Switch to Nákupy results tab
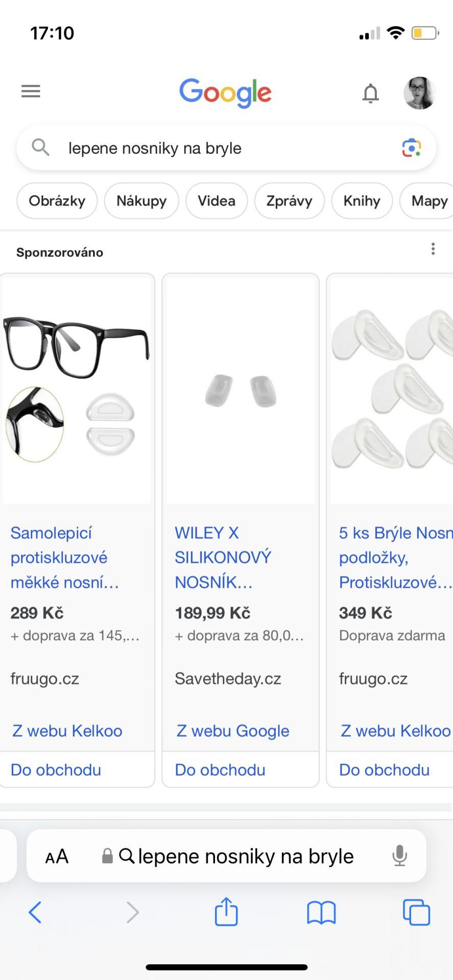 coord(141,201)
